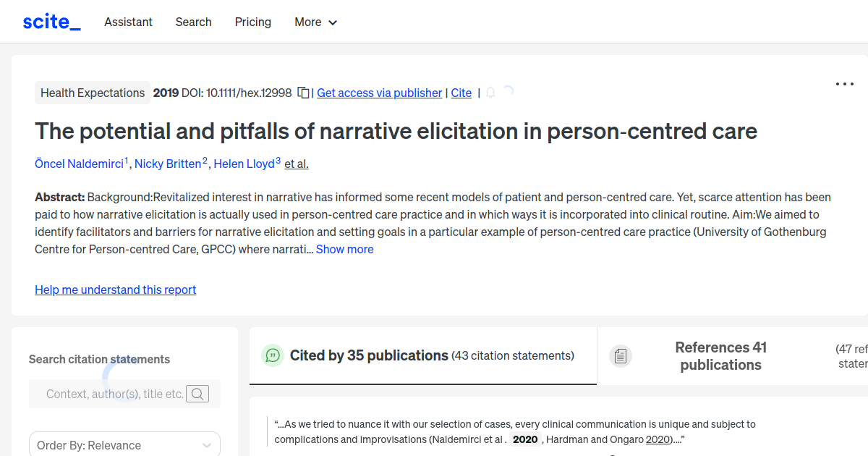Click the Health Expectations journal badge
The image size is (868, 456).
click(93, 93)
